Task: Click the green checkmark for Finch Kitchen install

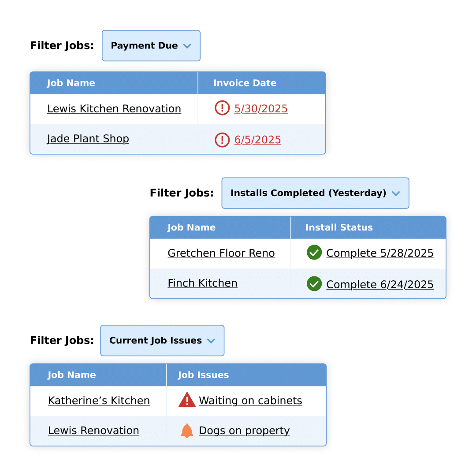Action: click(314, 284)
